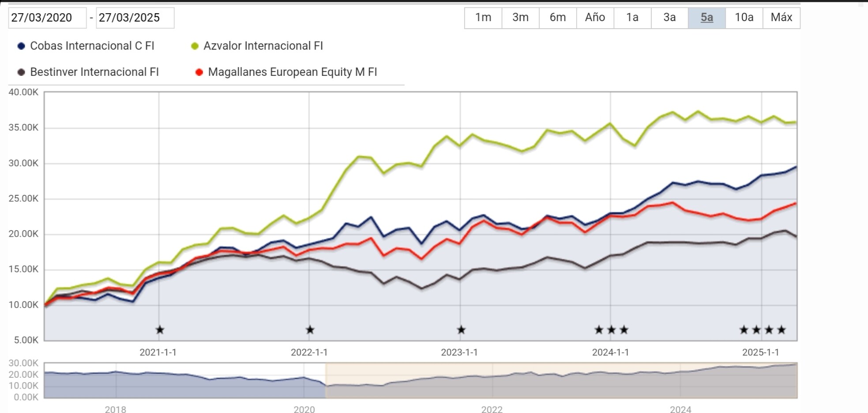The image size is (868, 413).
Task: Click the 2024-1-1 axis label
Action: (x=610, y=352)
